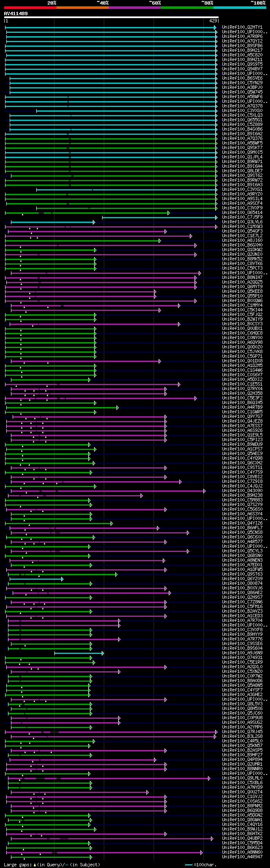
Task: Open hit UniRef100_B6SVE6
Action: tap(242, 78)
